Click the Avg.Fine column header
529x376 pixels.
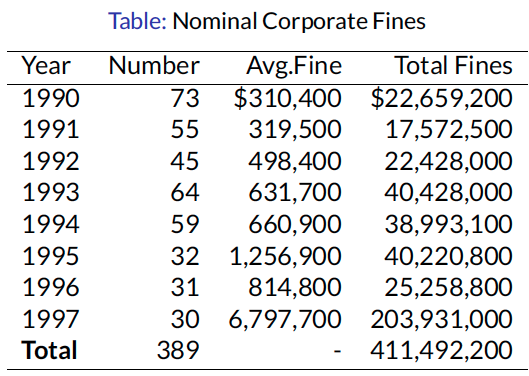coord(294,66)
